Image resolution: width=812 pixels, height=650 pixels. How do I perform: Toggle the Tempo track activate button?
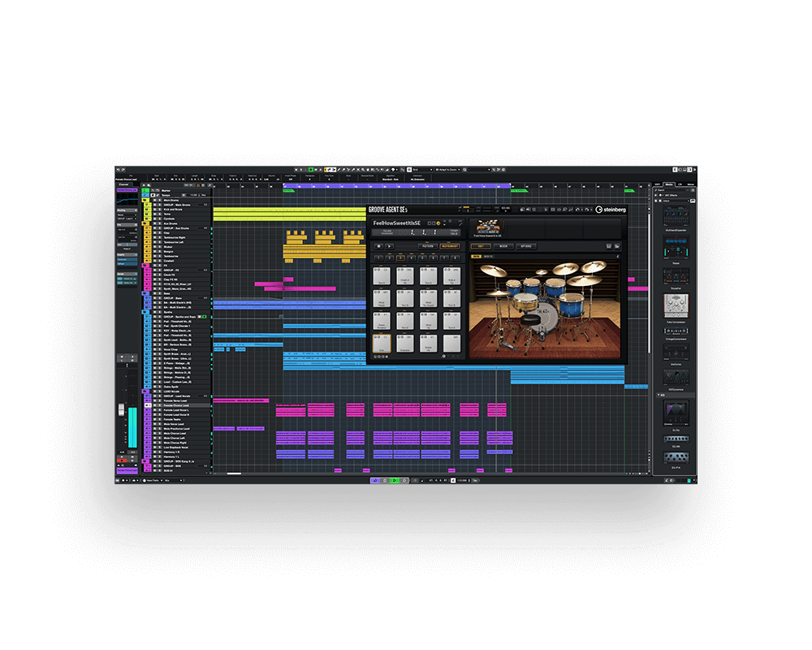(153, 196)
